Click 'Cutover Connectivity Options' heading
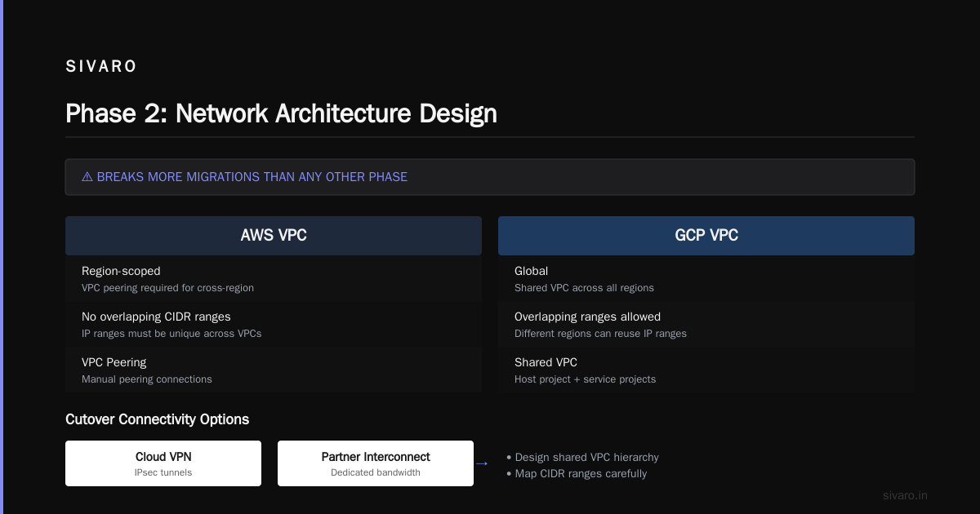Viewport: 980px width, 514px height. tap(157, 419)
